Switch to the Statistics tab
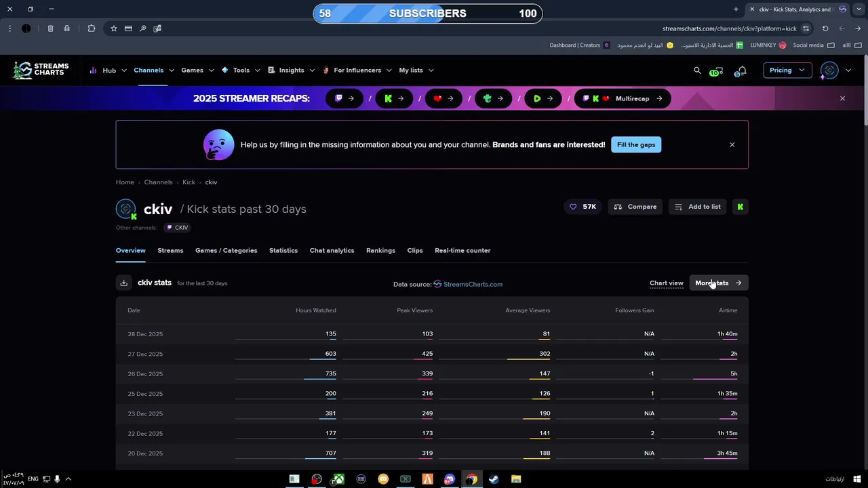Image resolution: width=868 pixels, height=488 pixels. 283,251
